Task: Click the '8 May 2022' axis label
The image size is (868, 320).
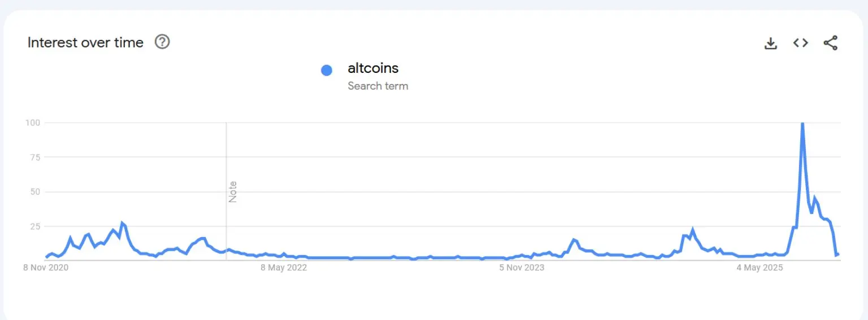Action: pyautogui.click(x=284, y=268)
